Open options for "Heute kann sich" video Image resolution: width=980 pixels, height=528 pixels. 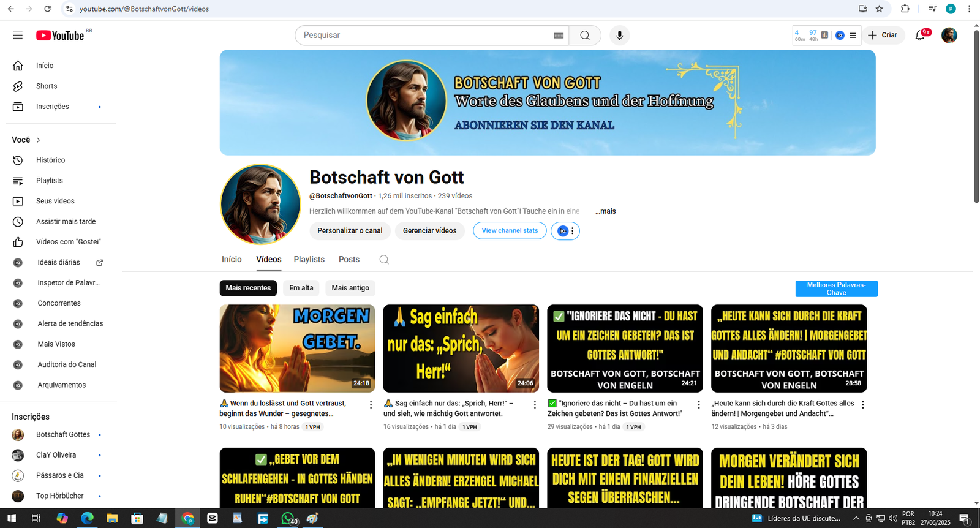point(863,405)
